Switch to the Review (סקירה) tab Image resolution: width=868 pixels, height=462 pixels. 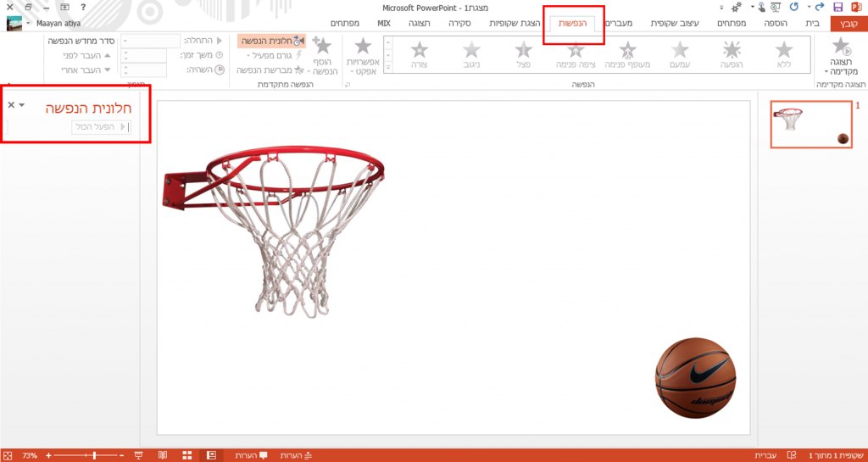(x=459, y=23)
